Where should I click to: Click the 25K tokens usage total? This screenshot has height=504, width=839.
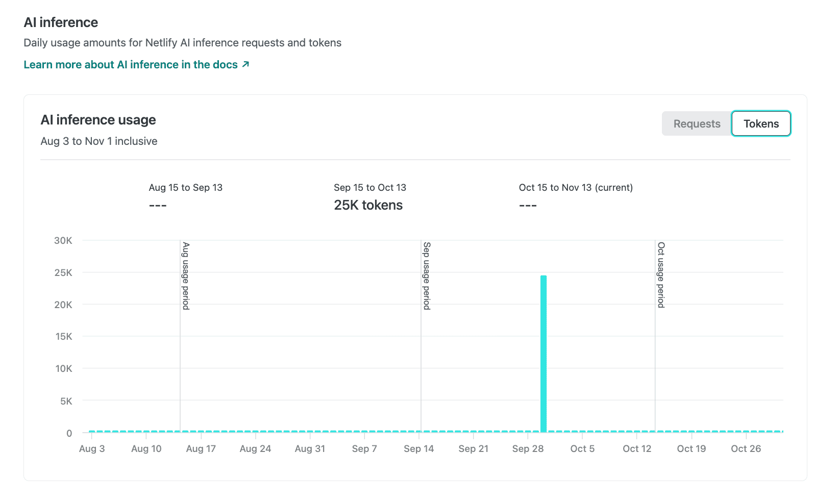point(368,205)
